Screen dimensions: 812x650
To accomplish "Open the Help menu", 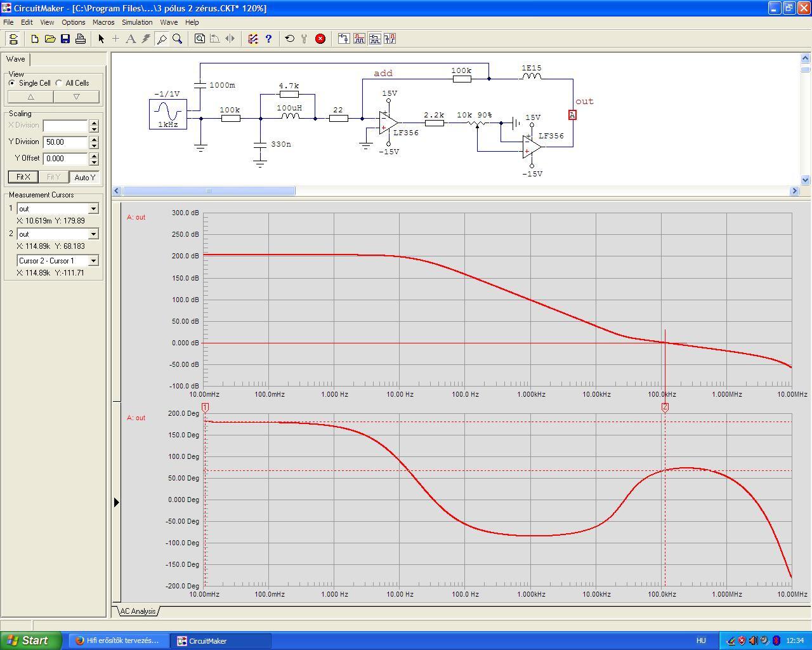I will click(x=192, y=22).
